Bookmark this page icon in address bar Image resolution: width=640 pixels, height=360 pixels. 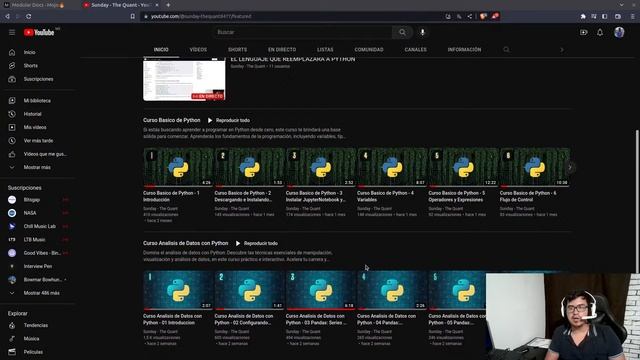[133, 16]
